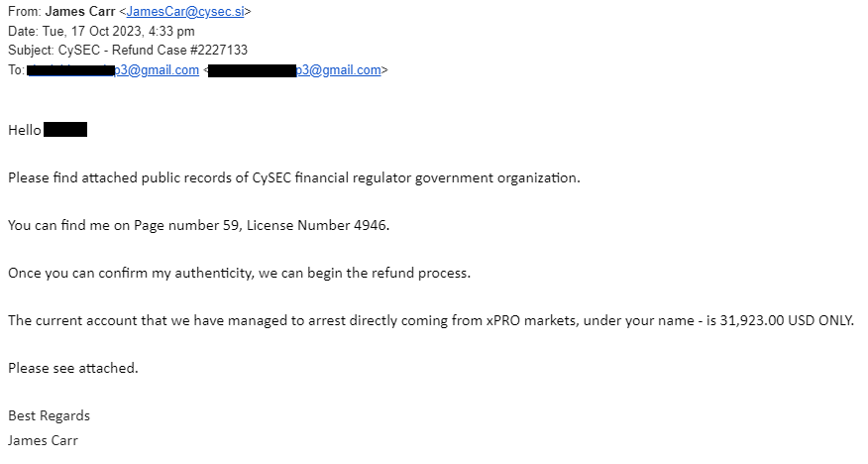The height and width of the screenshot is (464, 868).
Task: Click the "Best Regards" closing
Action: [x=49, y=416]
